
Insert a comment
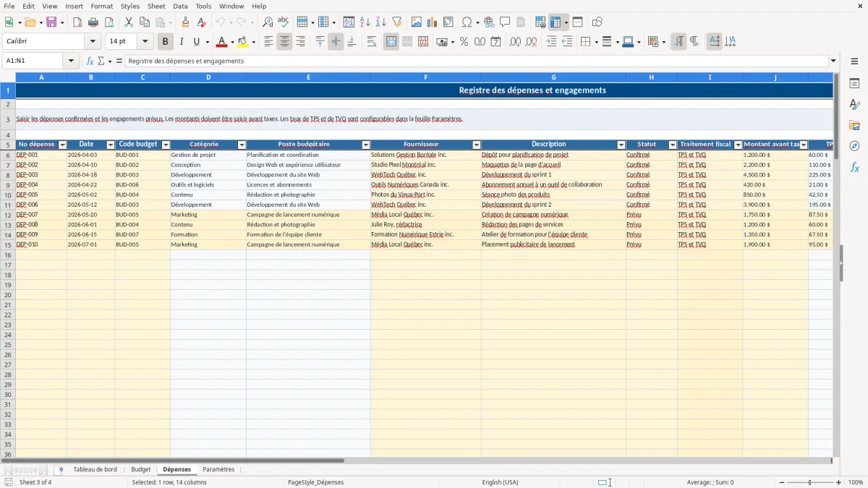[x=505, y=22]
